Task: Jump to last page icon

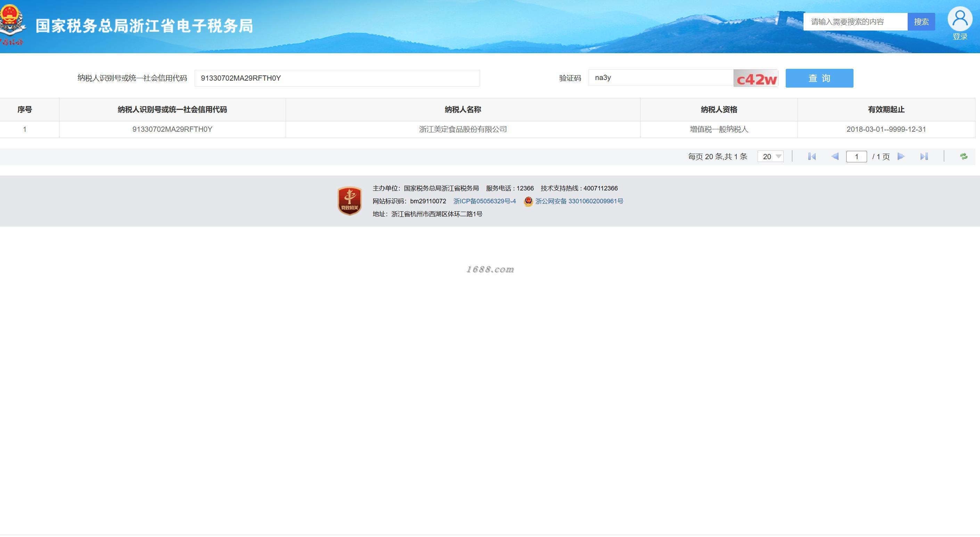Action: pos(924,156)
